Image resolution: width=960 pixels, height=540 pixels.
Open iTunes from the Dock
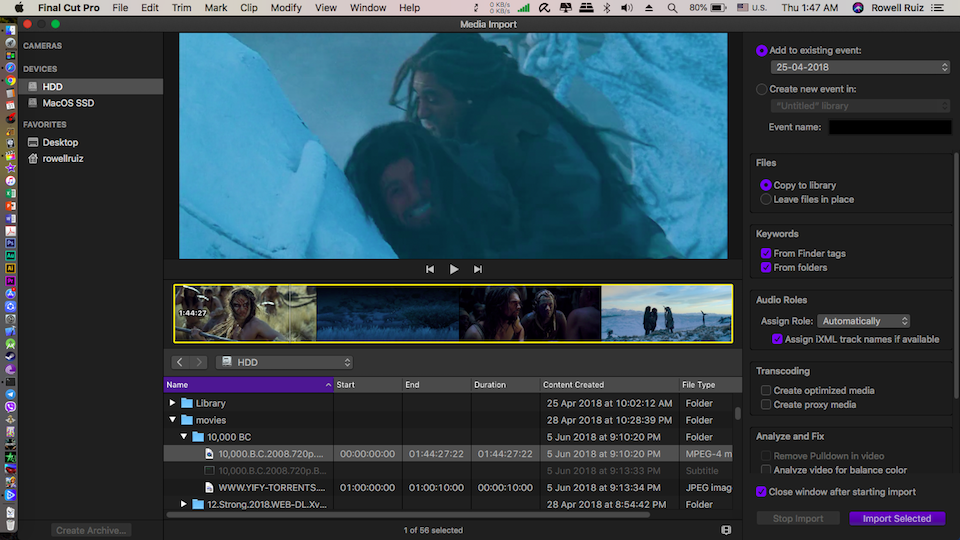10,181
